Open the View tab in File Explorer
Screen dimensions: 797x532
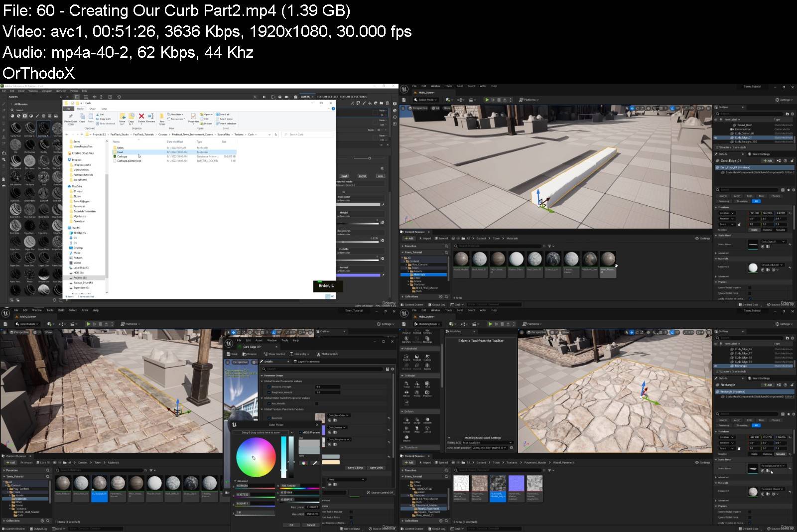click(x=104, y=109)
